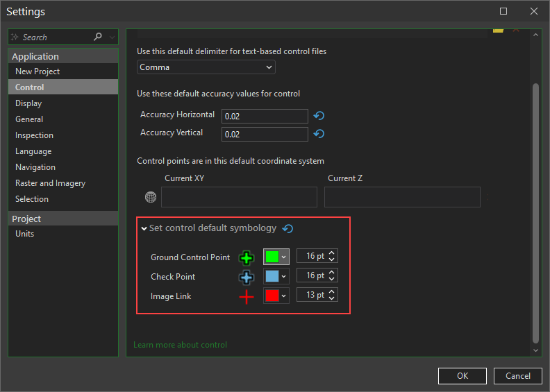Click Accuracy Vertical input field
This screenshot has width=550, height=392.
tap(265, 134)
